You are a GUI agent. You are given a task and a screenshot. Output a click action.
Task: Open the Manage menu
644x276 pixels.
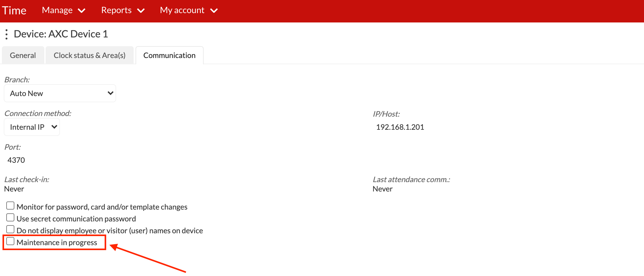(x=64, y=10)
